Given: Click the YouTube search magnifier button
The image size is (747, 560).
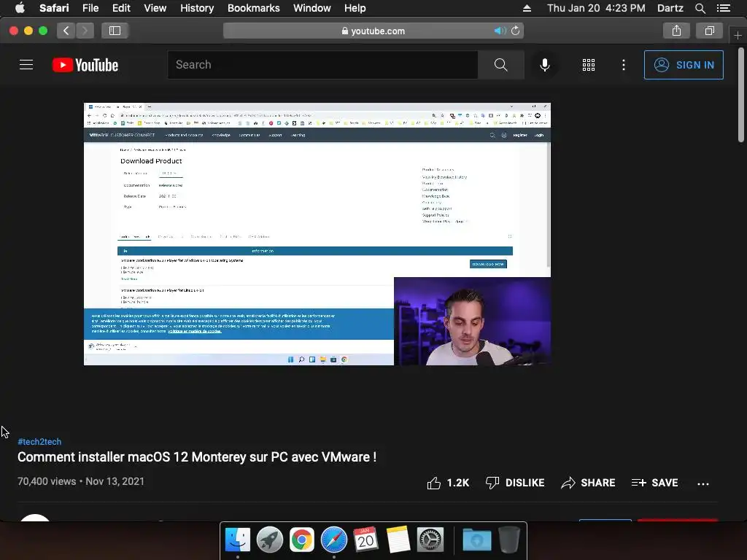Looking at the screenshot, I should pyautogui.click(x=500, y=65).
